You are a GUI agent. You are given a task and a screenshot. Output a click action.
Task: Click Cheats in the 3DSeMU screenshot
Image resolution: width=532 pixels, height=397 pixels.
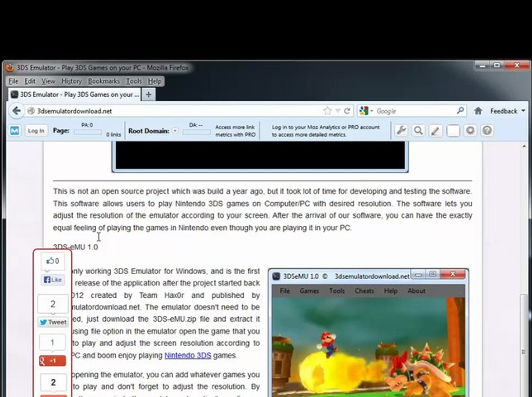364,291
